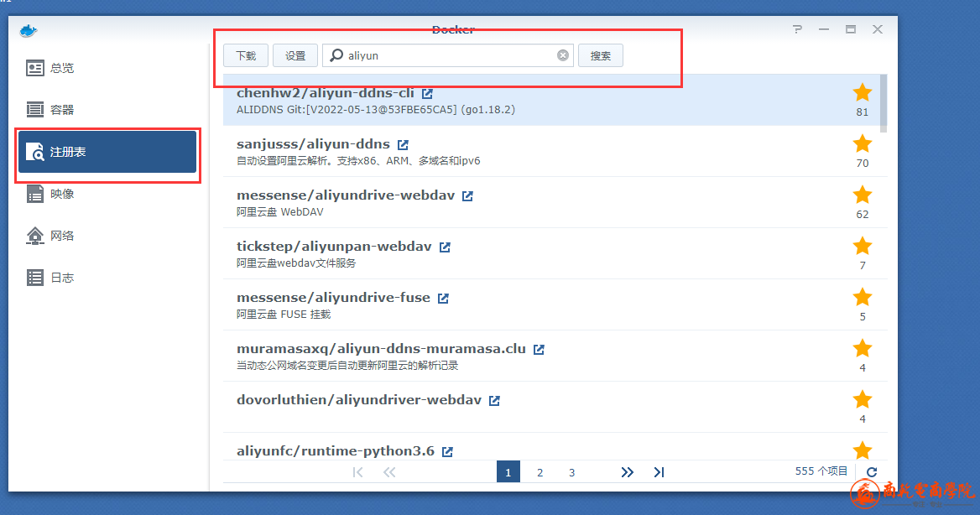Open external link for messense/aliyundrive-webdav
This screenshot has height=515, width=980.
pos(467,196)
